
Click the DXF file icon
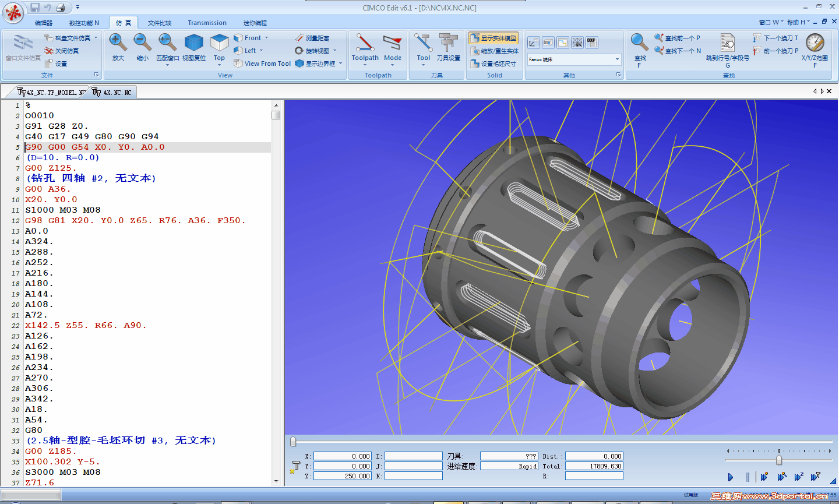591,43
